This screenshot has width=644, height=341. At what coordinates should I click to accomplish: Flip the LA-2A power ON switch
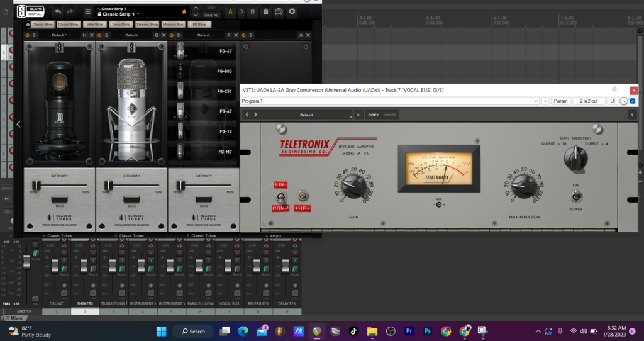pyautogui.click(x=576, y=196)
